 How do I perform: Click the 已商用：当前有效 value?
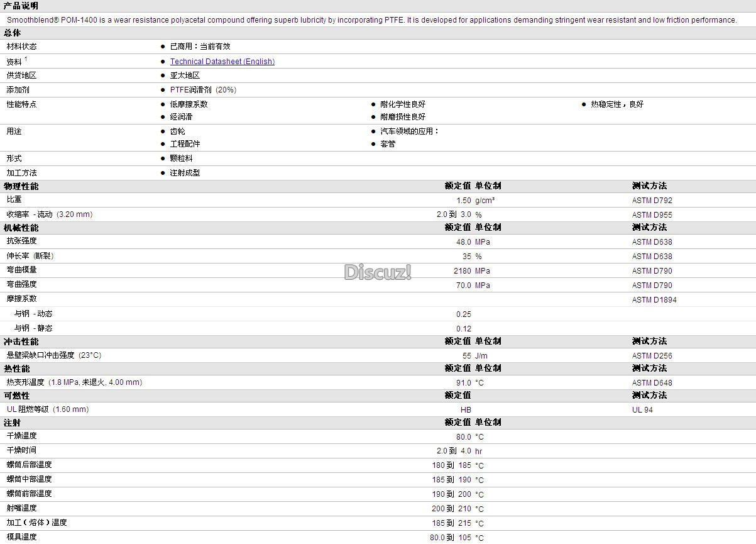[200, 47]
